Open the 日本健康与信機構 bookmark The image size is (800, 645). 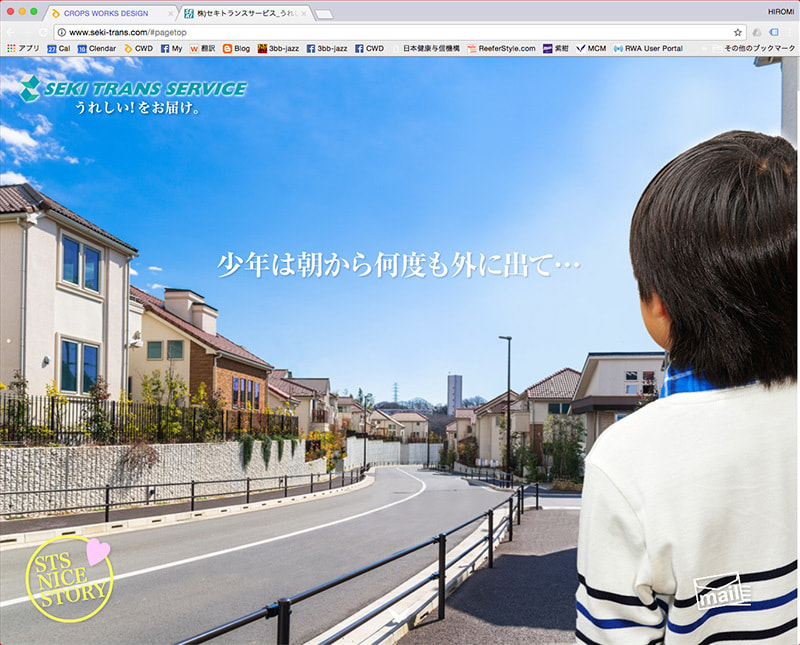(x=426, y=48)
